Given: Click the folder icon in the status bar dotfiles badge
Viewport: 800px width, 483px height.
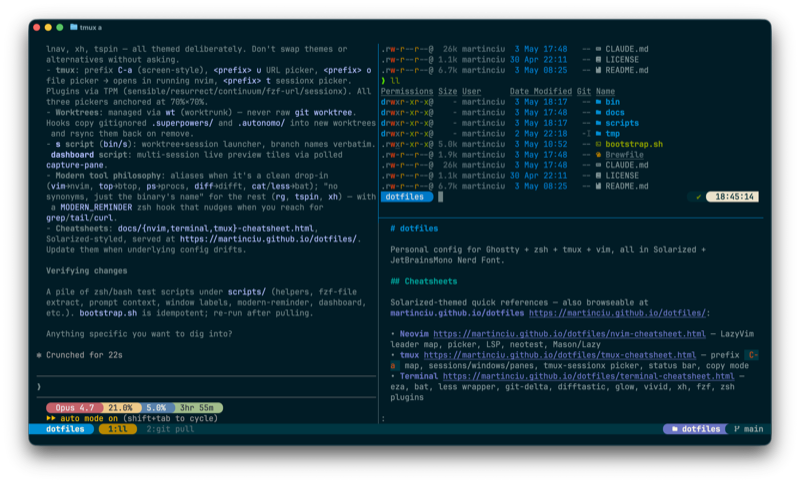Looking at the screenshot, I should click(674, 429).
